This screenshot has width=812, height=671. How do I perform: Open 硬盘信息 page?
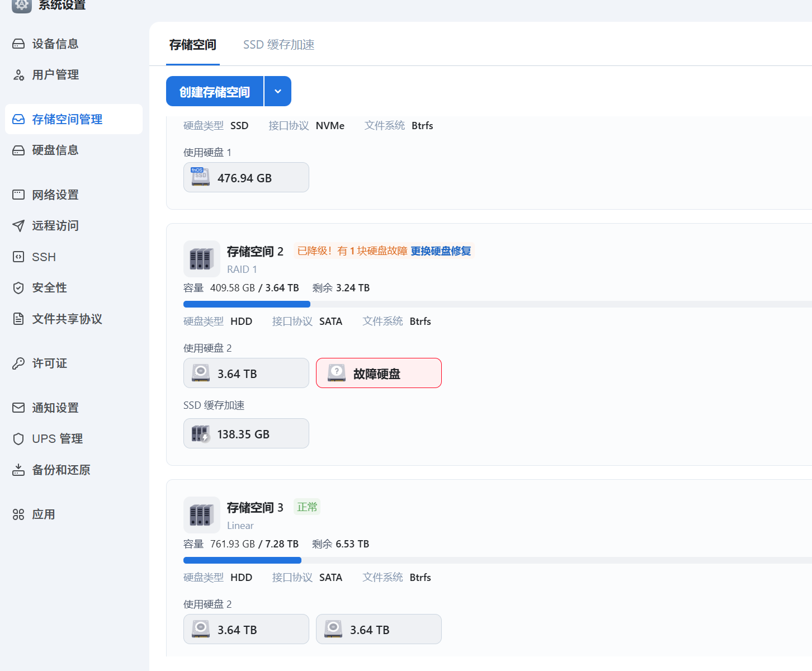click(x=57, y=150)
